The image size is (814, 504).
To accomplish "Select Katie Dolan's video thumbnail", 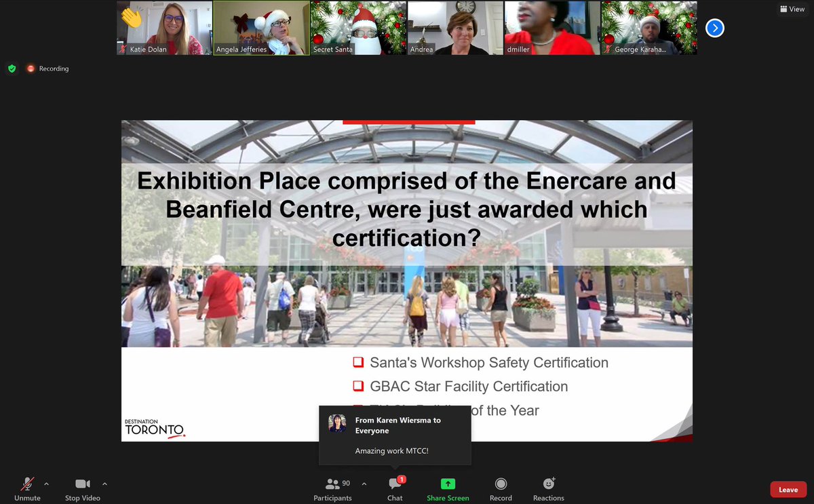I will 164,28.
